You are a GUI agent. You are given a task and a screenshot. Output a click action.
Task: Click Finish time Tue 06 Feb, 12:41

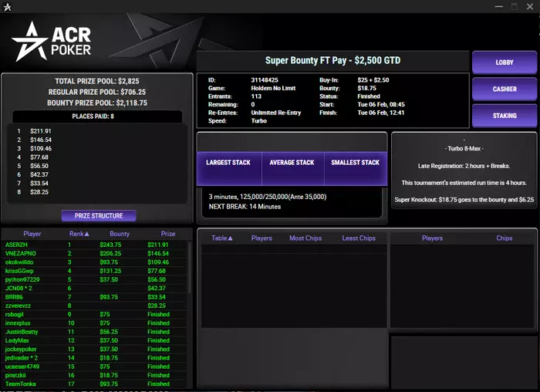[380, 113]
